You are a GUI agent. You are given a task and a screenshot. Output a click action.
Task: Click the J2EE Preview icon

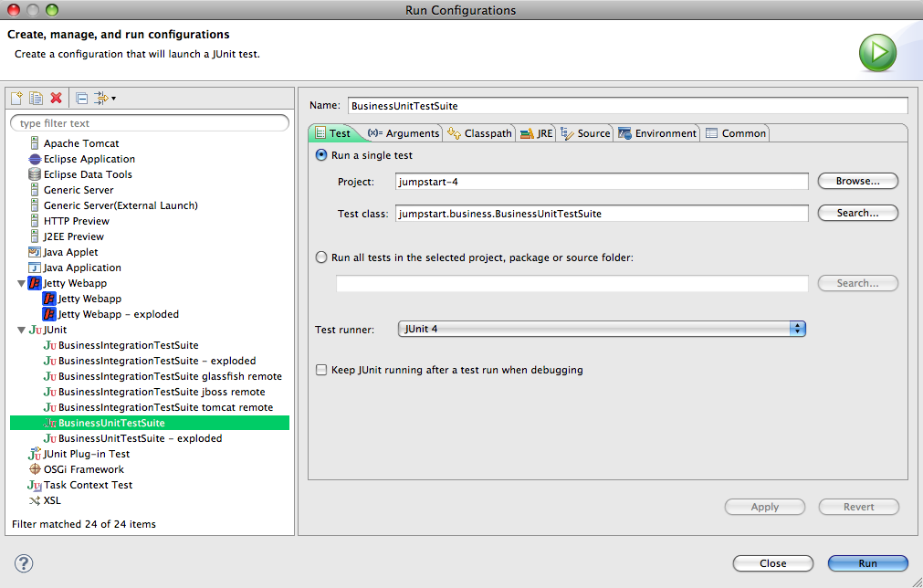(35, 236)
